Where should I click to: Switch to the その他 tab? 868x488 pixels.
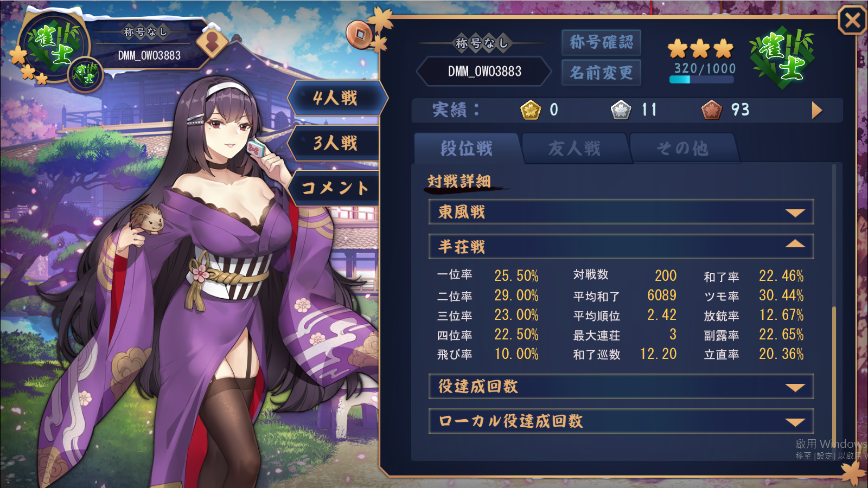(682, 148)
